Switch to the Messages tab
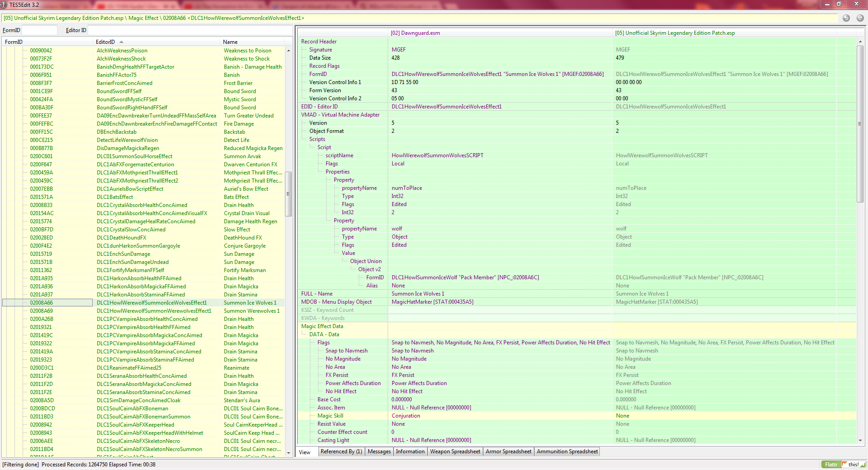This screenshot has width=868, height=470. [379, 451]
